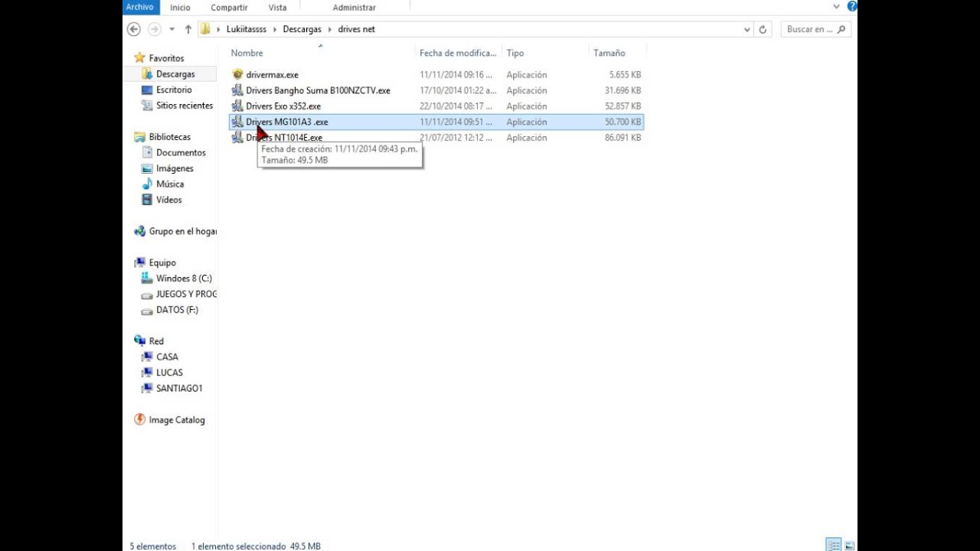The width and height of the screenshot is (980, 551).
Task: Open Favoritos in the navigation pane
Action: coord(166,58)
